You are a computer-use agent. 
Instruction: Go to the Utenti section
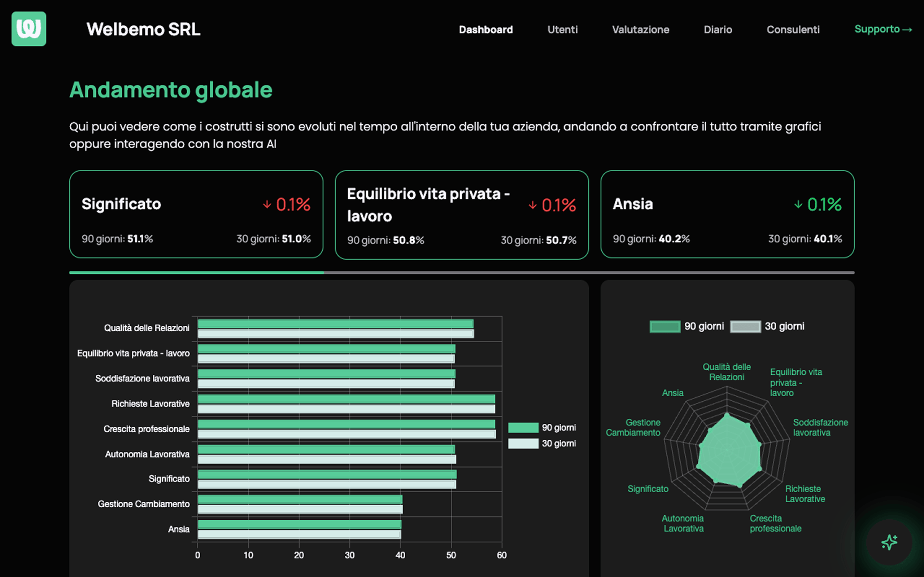[x=562, y=29]
